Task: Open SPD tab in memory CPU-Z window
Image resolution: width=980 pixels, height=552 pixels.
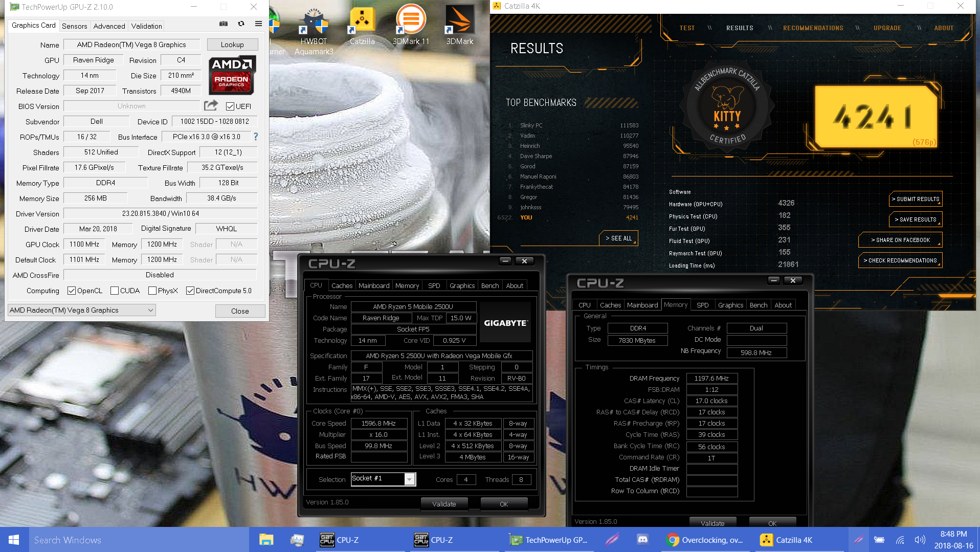Action: pos(702,305)
